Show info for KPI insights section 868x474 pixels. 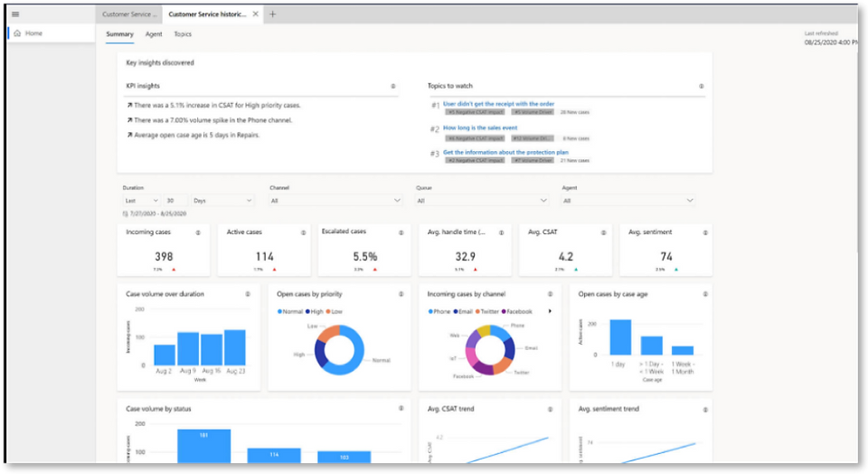tap(393, 86)
